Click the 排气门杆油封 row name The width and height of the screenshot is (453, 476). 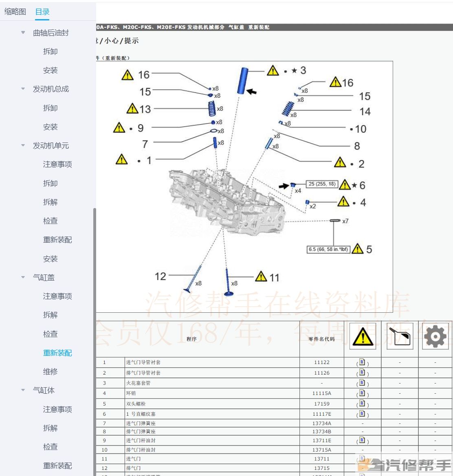(141, 450)
